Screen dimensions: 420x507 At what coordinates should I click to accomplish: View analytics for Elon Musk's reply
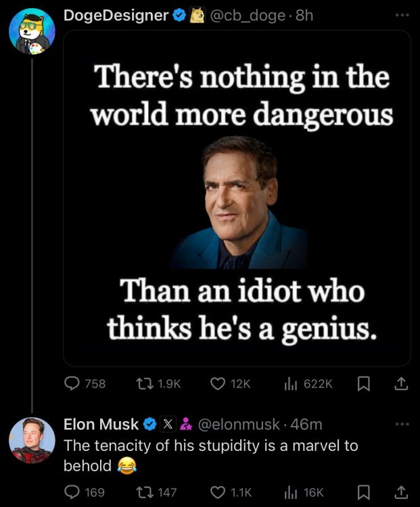pyautogui.click(x=291, y=492)
